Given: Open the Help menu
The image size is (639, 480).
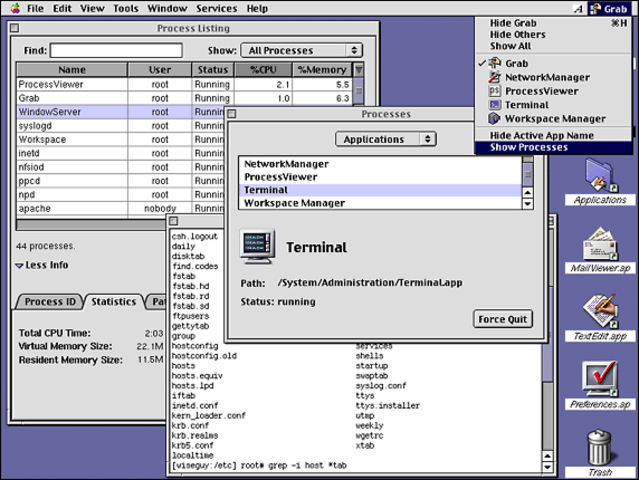Looking at the screenshot, I should [x=257, y=8].
